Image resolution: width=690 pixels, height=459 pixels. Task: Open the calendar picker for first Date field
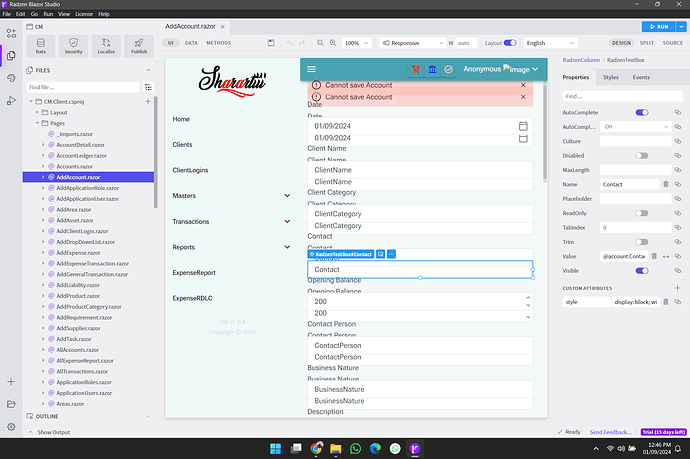point(523,126)
